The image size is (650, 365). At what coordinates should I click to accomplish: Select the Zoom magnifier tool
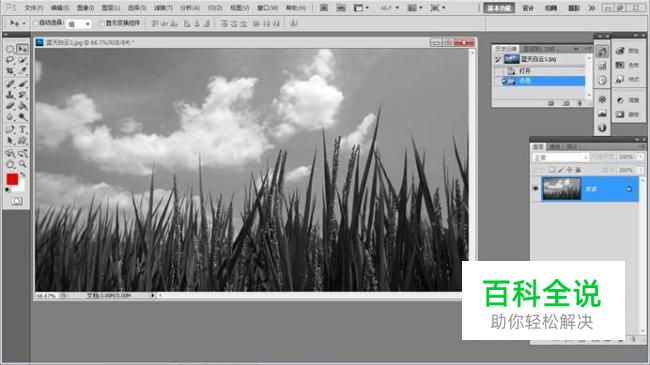click(22, 164)
